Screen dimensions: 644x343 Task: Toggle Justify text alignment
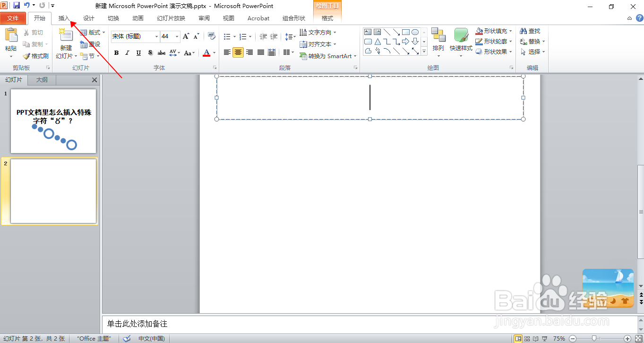pos(260,52)
